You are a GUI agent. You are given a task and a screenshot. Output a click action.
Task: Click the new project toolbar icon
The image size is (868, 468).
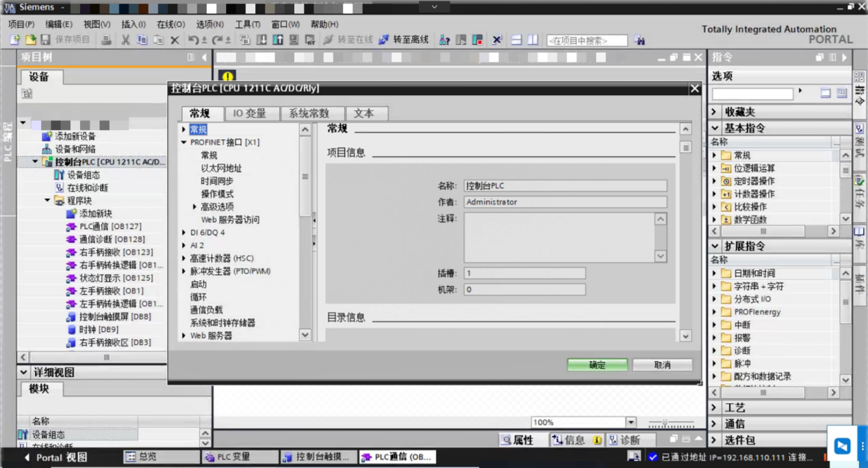pyautogui.click(x=15, y=40)
